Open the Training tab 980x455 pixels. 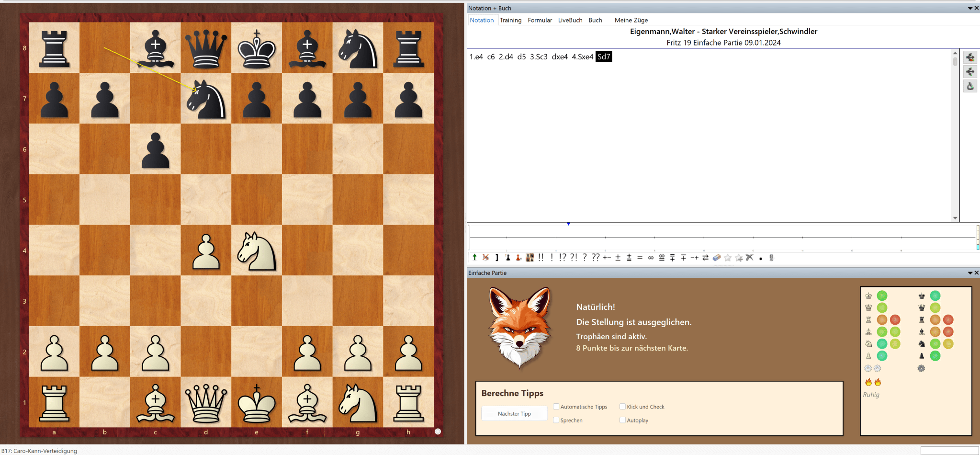coord(511,20)
